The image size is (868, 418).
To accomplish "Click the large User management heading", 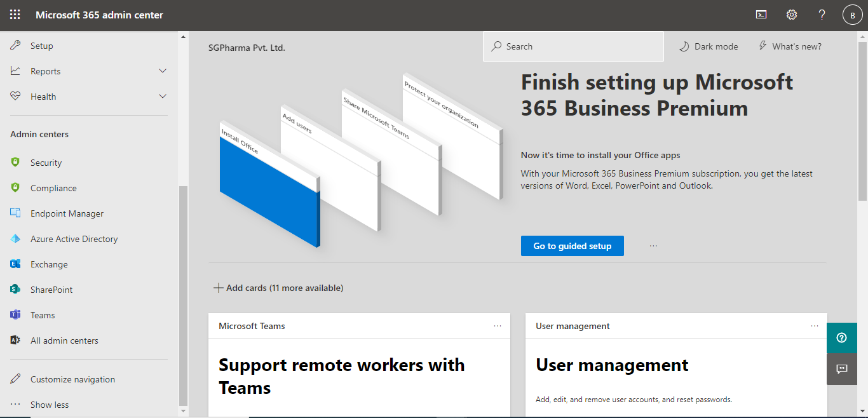I will tap(612, 365).
